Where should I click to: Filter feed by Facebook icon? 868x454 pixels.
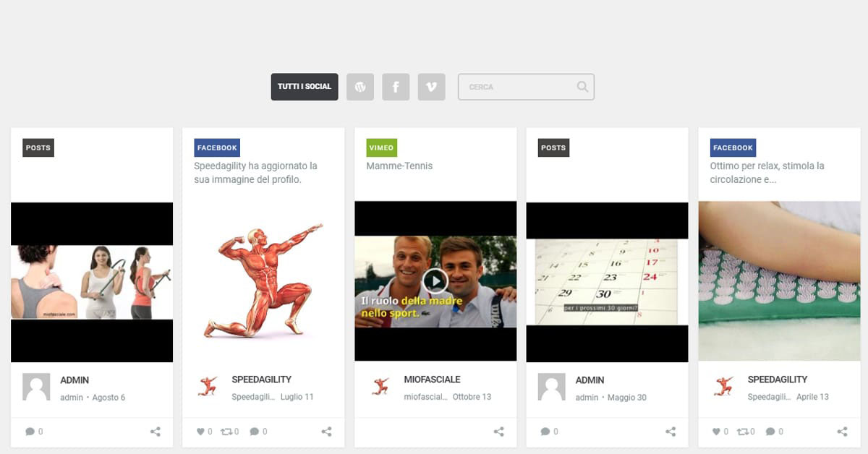click(x=396, y=87)
